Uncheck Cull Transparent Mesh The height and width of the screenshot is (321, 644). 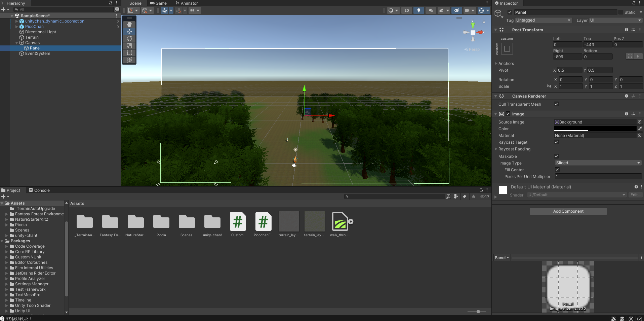(x=556, y=104)
